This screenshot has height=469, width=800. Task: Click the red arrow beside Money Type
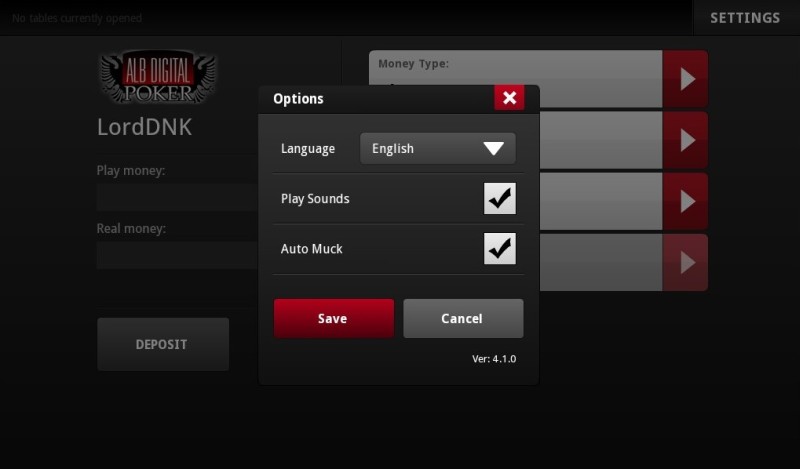[685, 79]
